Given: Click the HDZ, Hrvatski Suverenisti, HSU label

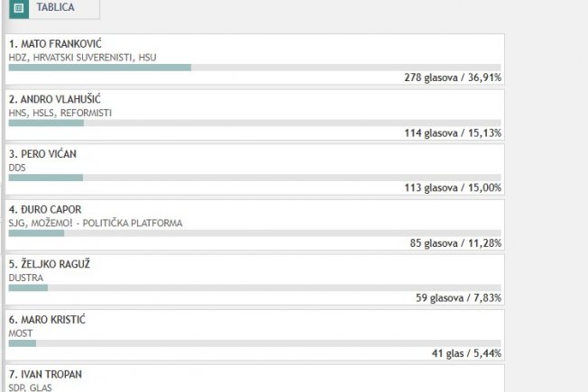Looking at the screenshot, I should pyautogui.click(x=82, y=58).
